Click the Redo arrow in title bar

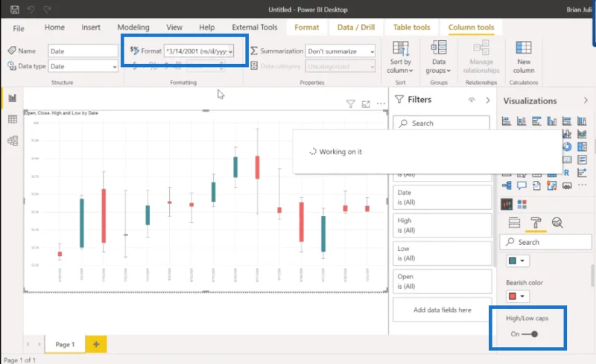[x=47, y=9]
